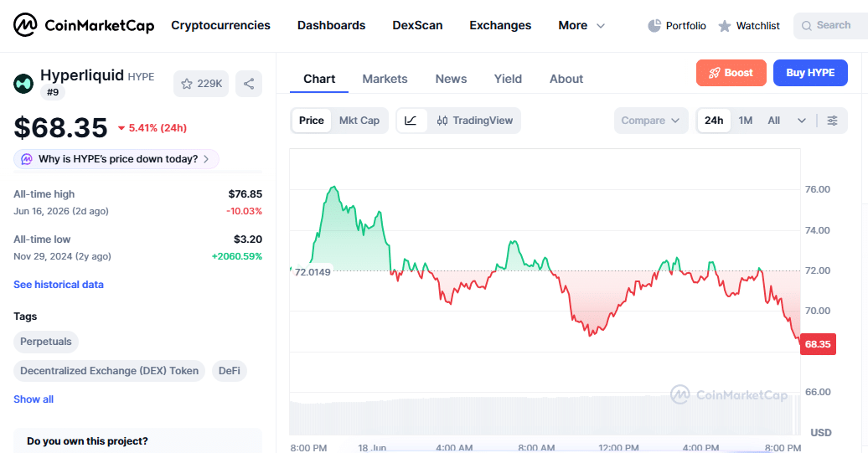868x453 pixels.
Task: Select the All time range
Action: tap(774, 121)
